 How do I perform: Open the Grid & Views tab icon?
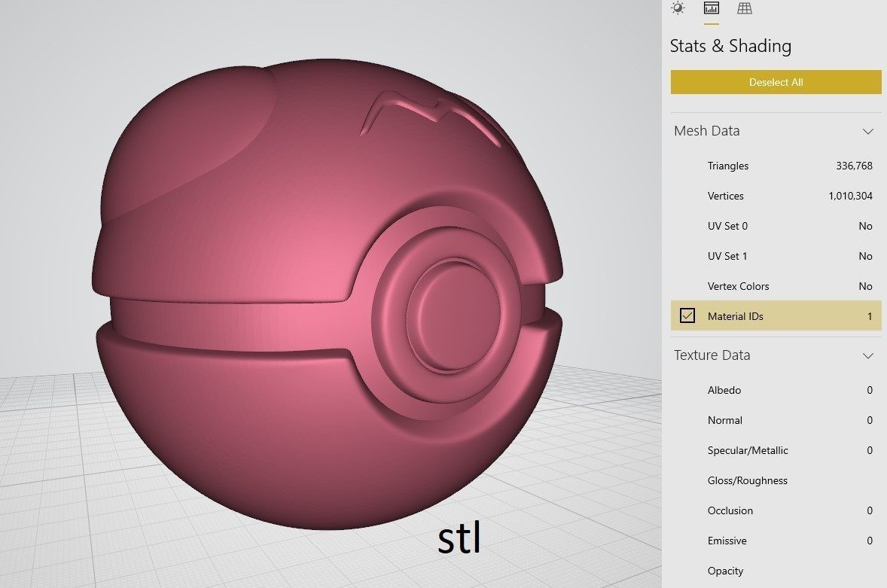(x=745, y=8)
